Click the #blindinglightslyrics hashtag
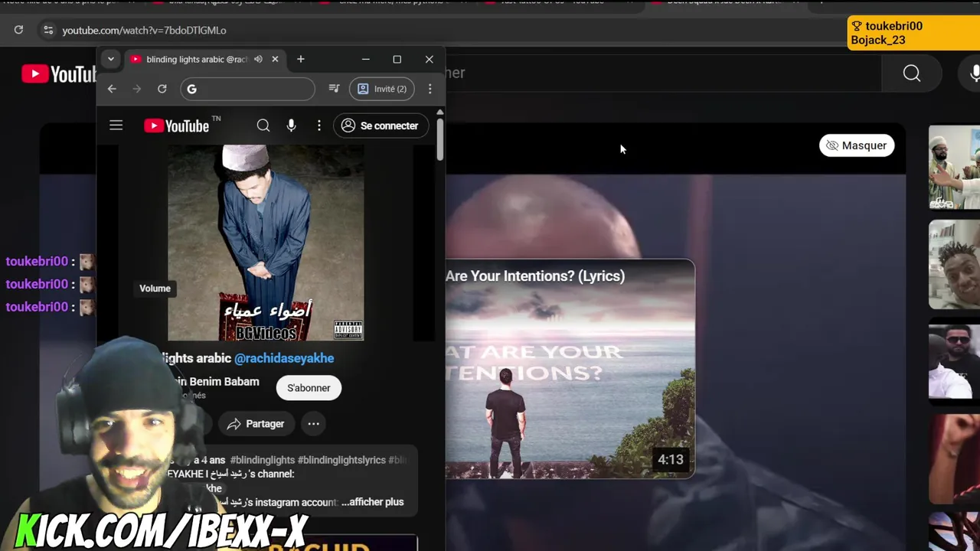This screenshot has width=980, height=551. [341, 460]
